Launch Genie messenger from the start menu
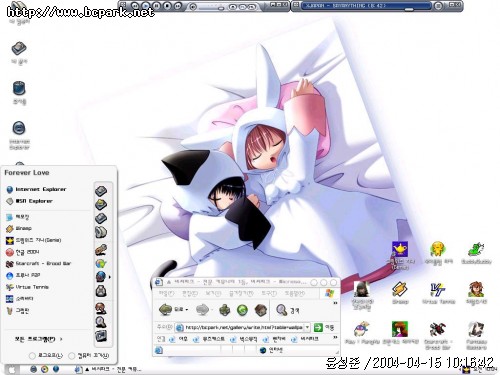 33,240
